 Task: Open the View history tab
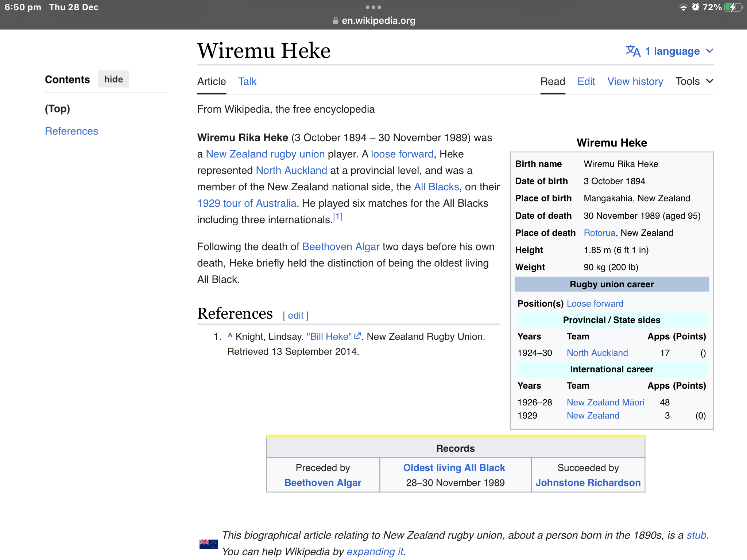pyautogui.click(x=635, y=81)
